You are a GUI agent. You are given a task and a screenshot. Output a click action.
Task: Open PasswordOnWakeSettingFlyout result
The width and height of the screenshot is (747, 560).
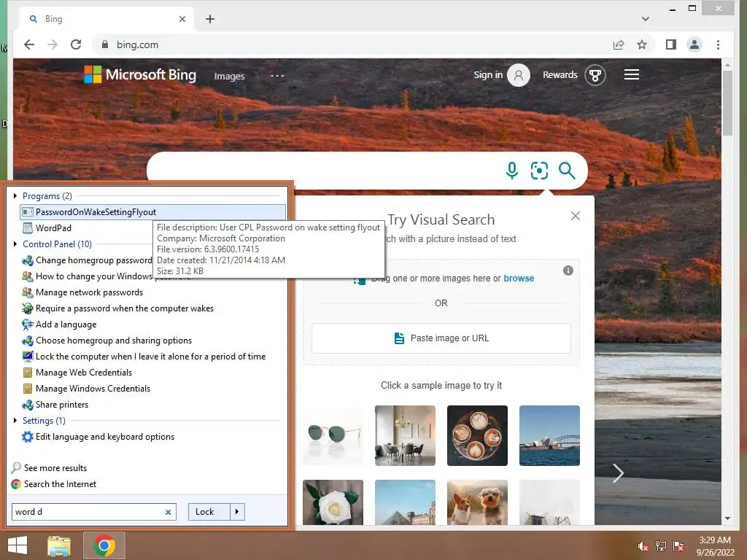coord(153,212)
